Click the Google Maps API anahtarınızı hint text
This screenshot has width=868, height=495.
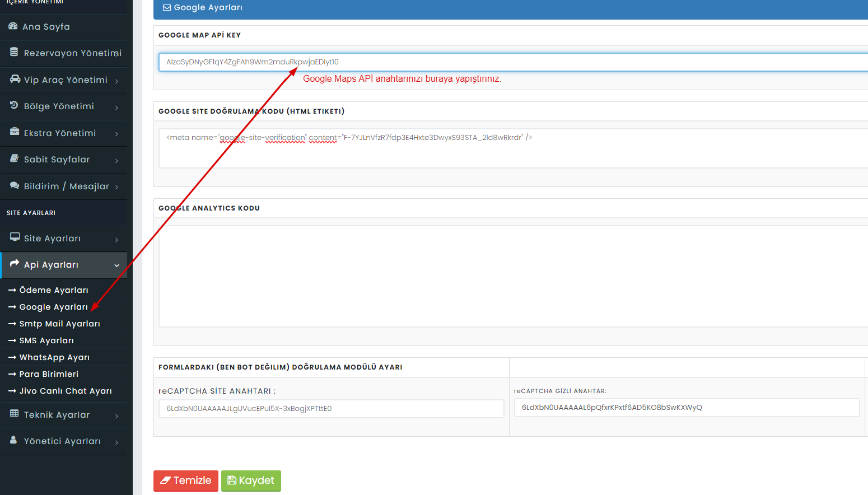(402, 79)
